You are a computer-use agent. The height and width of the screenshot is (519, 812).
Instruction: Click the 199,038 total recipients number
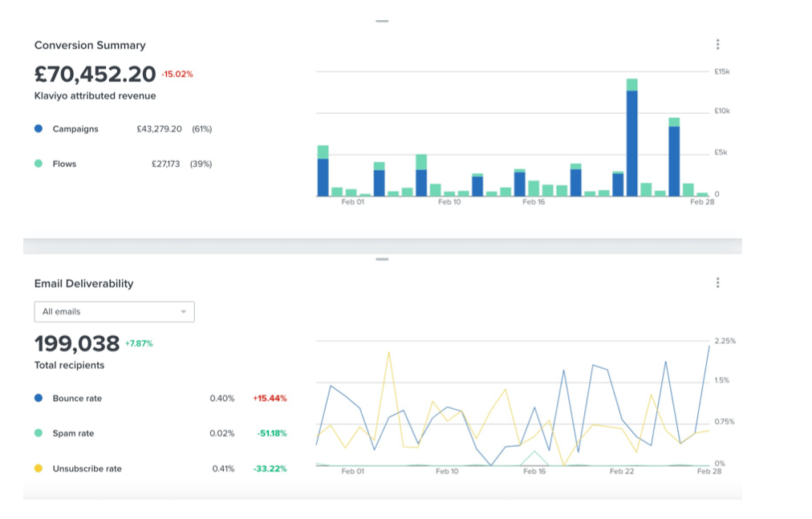[x=77, y=343]
